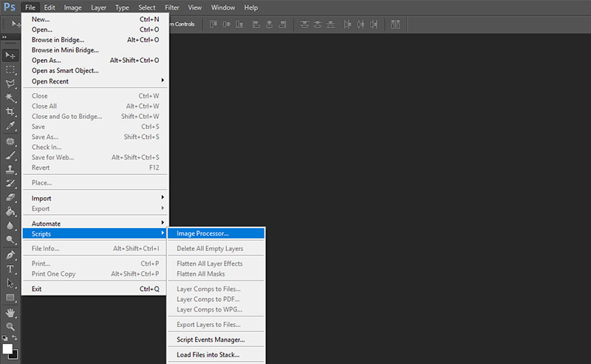Choose the Eyedropper tool
The height and width of the screenshot is (364, 591).
pos(10,126)
